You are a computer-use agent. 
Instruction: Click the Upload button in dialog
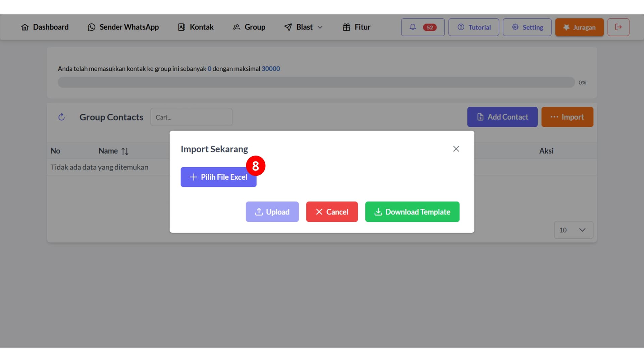pos(272,212)
